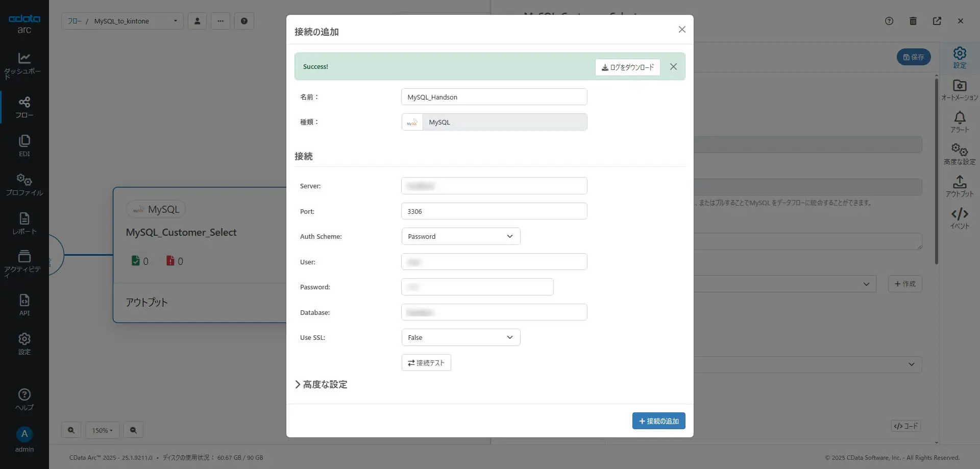Viewport: 980px width, 469px height.
Task: Open the Profile section in sidebar
Action: click(24, 185)
